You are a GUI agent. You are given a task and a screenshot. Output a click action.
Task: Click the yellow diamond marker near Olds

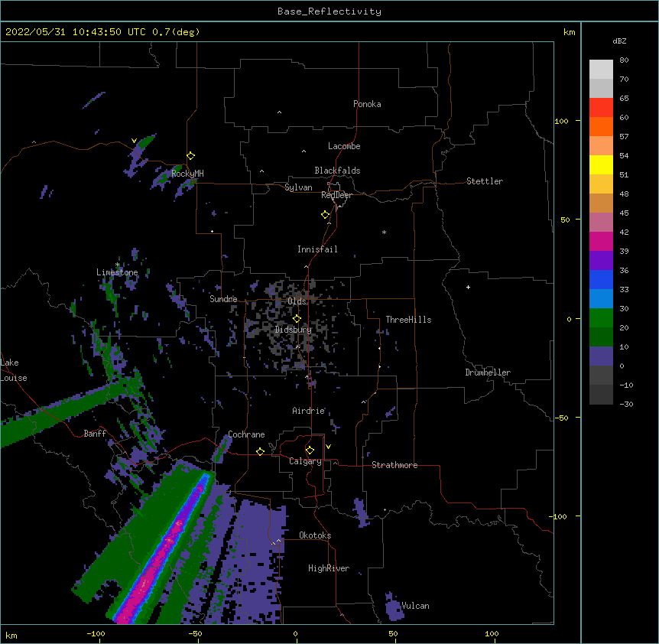click(297, 318)
